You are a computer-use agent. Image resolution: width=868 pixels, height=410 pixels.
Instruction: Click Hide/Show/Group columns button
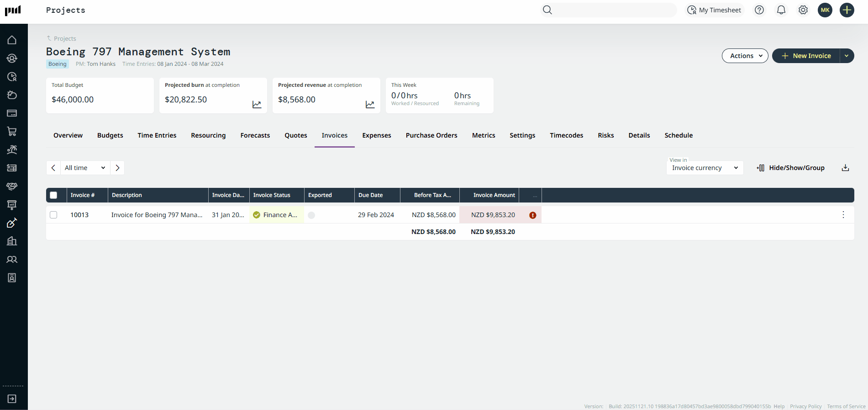point(790,168)
